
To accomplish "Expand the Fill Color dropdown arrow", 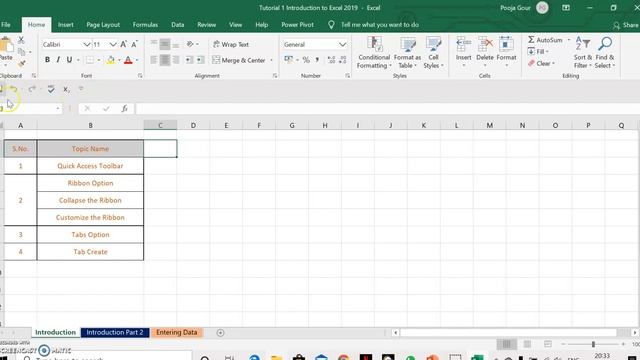I will coord(119,60).
